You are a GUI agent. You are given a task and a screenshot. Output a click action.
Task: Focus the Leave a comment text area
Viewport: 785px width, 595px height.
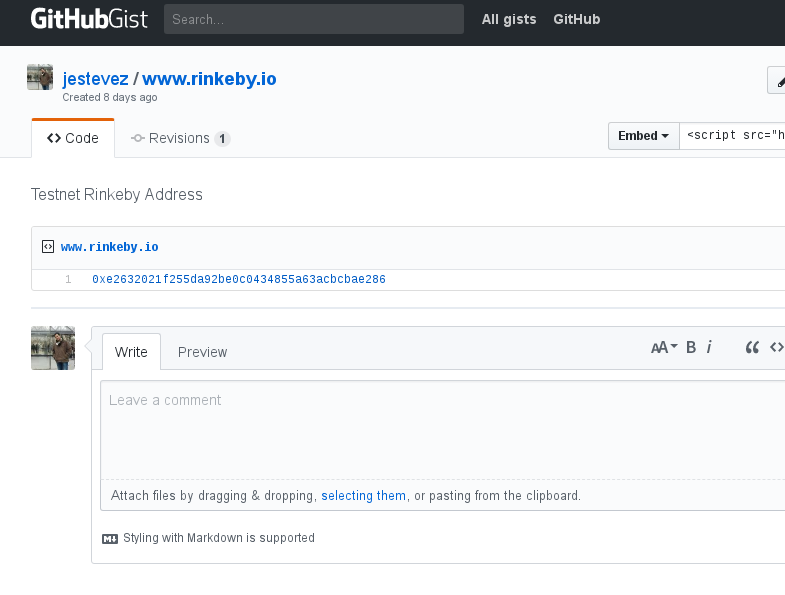(x=443, y=430)
